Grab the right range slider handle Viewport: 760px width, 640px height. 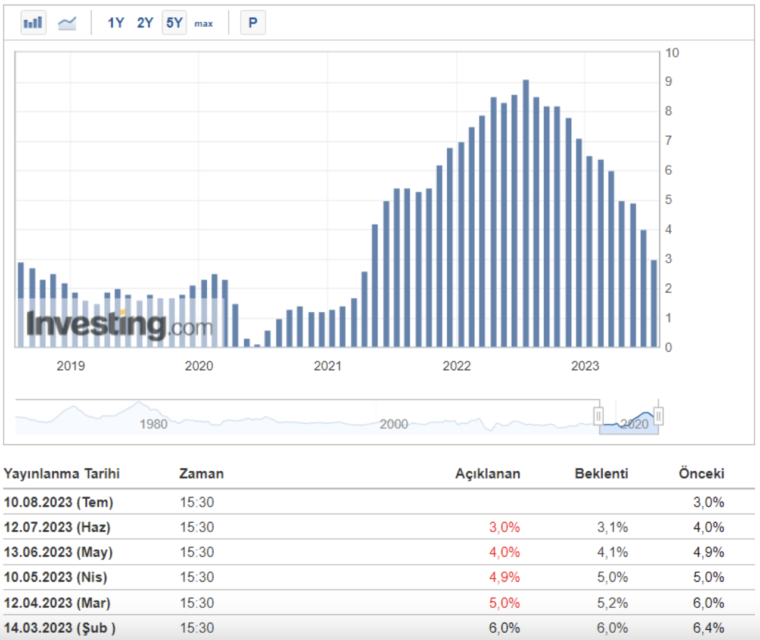tap(659, 416)
